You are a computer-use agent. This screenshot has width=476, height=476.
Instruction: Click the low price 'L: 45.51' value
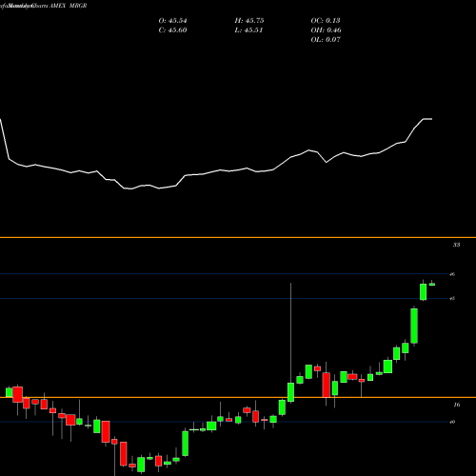248,30
